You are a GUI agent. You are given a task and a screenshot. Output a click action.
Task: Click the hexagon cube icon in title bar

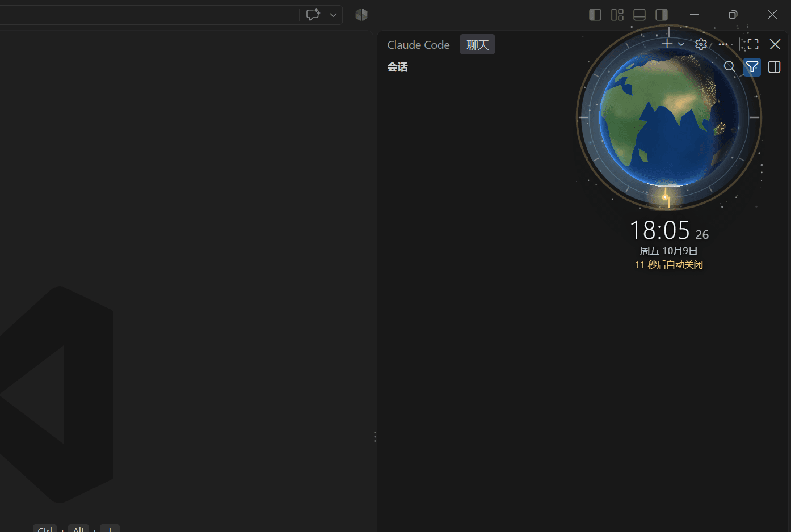click(361, 15)
